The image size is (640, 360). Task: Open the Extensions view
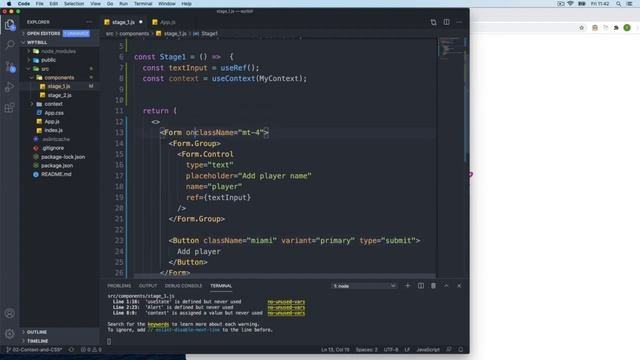tap(10, 108)
